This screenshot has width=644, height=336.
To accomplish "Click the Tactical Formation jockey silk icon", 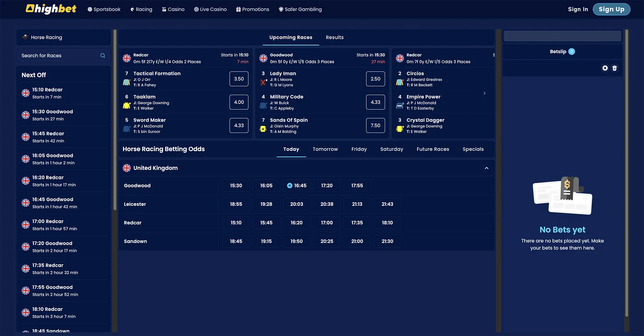I will (x=127, y=82).
